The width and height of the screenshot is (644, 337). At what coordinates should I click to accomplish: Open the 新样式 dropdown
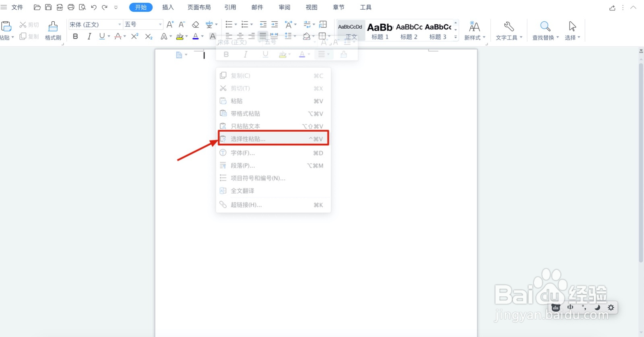point(475,31)
